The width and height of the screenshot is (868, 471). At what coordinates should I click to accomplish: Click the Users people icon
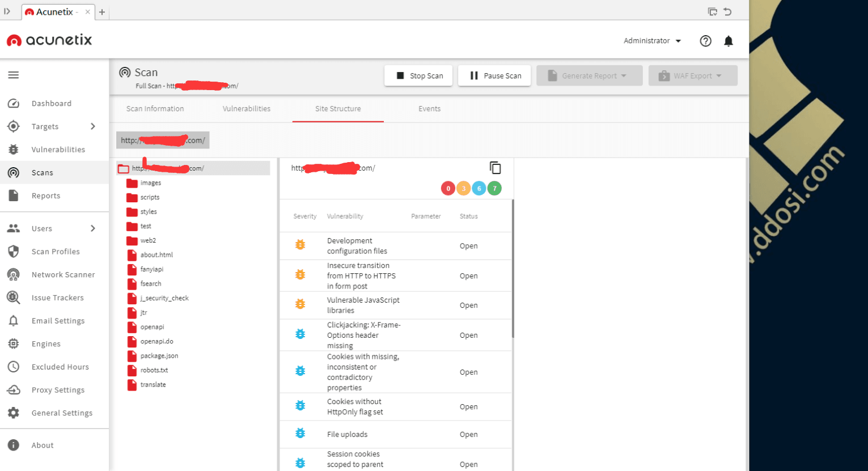point(14,228)
